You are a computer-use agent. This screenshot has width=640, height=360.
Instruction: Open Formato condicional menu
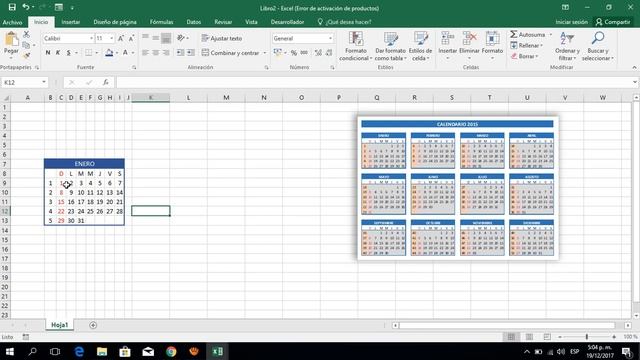[356, 46]
